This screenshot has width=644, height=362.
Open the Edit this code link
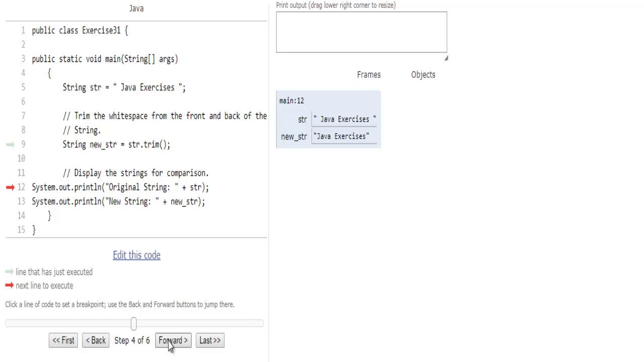pos(136,255)
